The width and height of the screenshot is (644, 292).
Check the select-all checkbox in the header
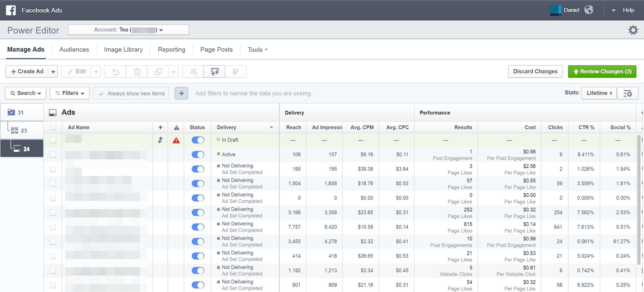pos(53,127)
